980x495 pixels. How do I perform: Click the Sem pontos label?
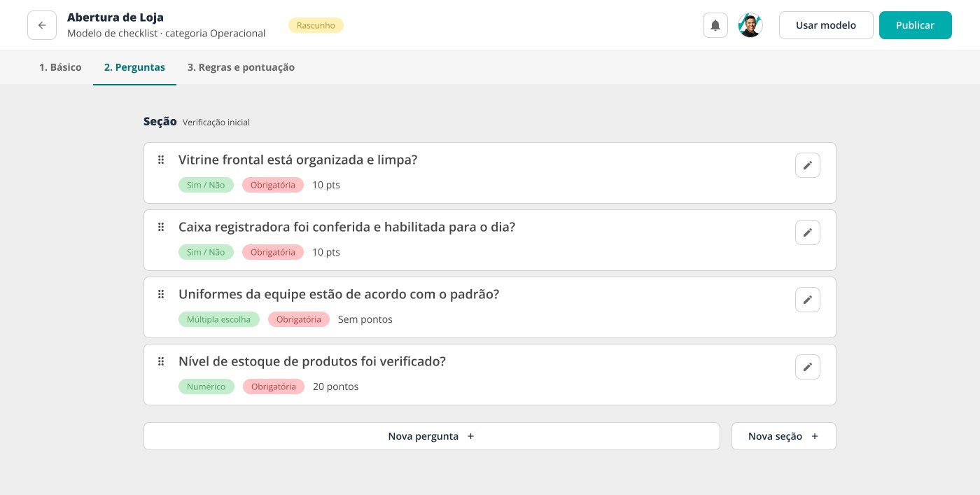pyautogui.click(x=365, y=319)
